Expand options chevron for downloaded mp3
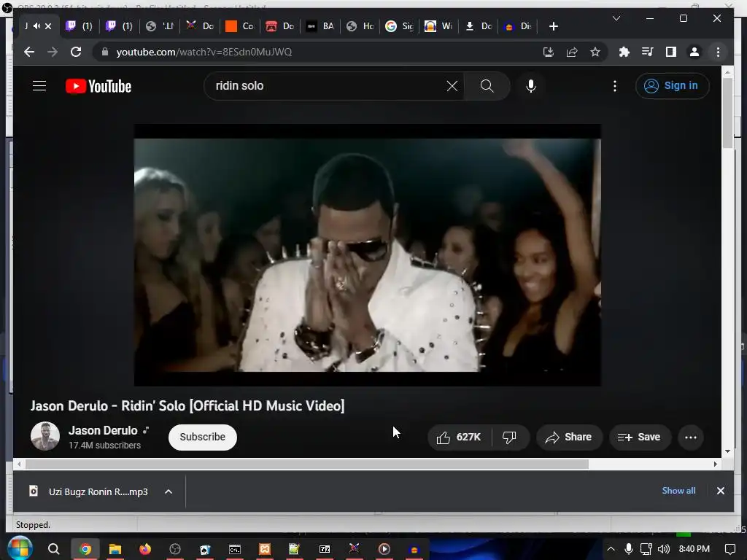The height and width of the screenshot is (560, 747). click(169, 491)
